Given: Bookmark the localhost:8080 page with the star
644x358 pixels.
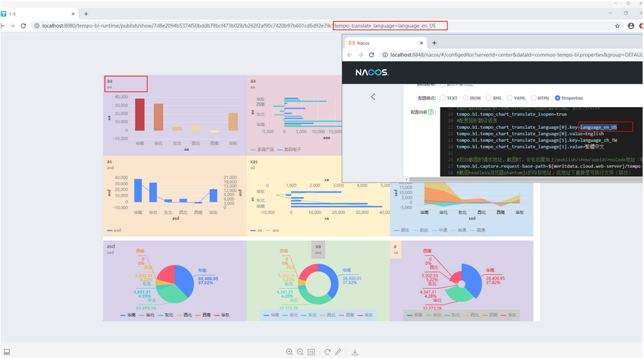Looking at the screenshot, I should point(617,25).
